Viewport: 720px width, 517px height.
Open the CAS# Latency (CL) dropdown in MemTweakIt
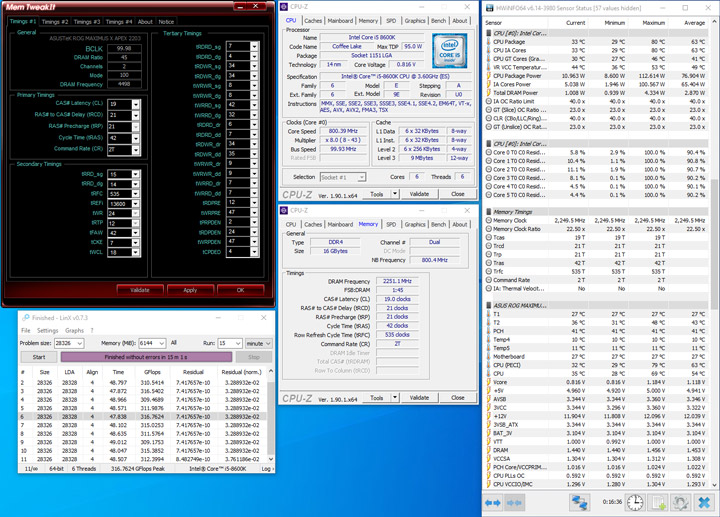point(137,104)
